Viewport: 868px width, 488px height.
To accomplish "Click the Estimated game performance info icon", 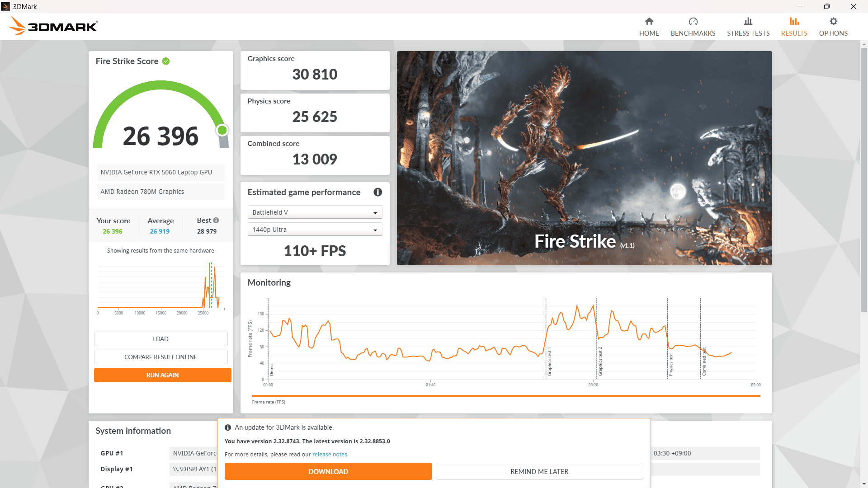I will pos(378,192).
